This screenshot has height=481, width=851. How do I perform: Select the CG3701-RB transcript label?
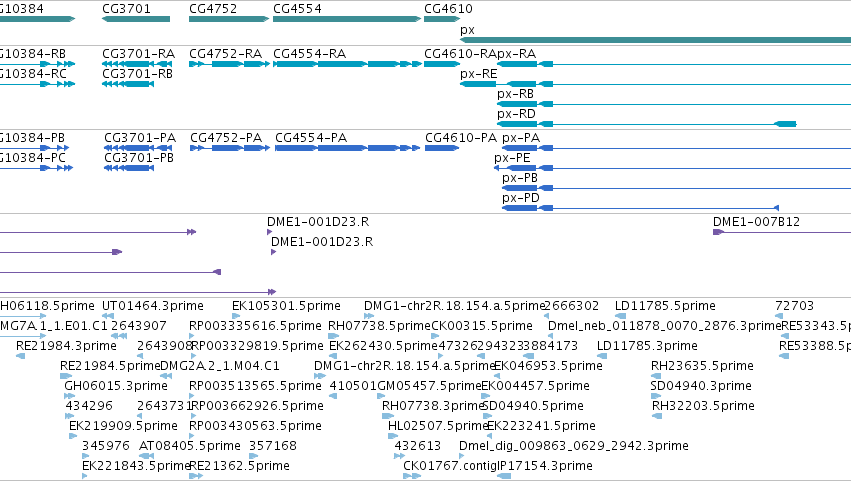coord(137,73)
